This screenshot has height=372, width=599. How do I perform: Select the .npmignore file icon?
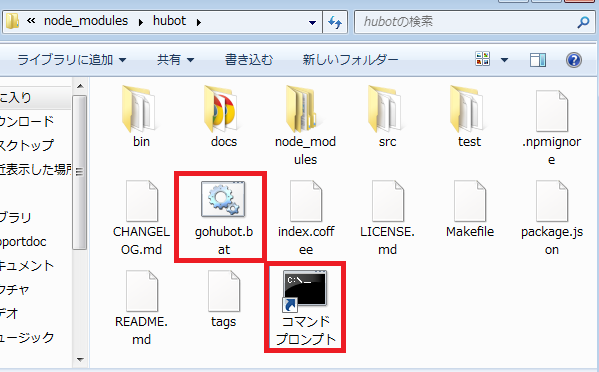coord(552,111)
